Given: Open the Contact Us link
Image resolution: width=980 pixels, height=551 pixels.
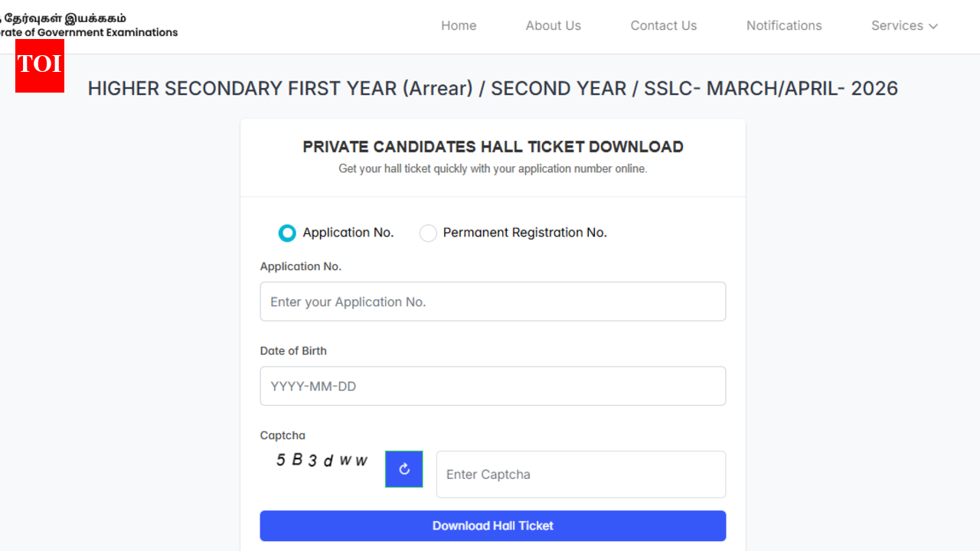Looking at the screenshot, I should click(663, 26).
